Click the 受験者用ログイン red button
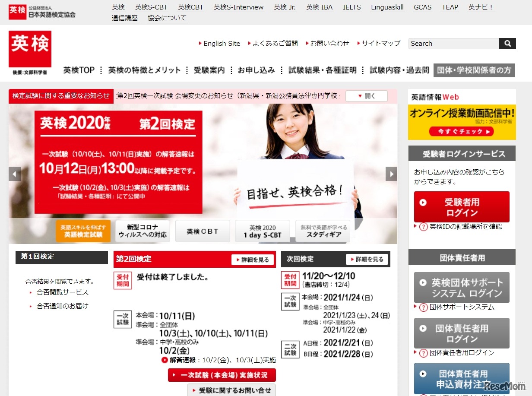This screenshot has height=396, width=532. (462, 207)
